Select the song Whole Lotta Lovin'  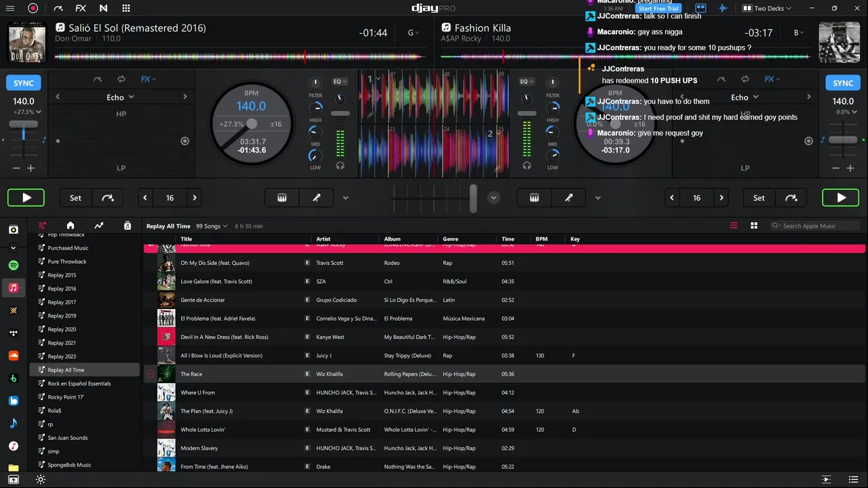coord(505,430)
